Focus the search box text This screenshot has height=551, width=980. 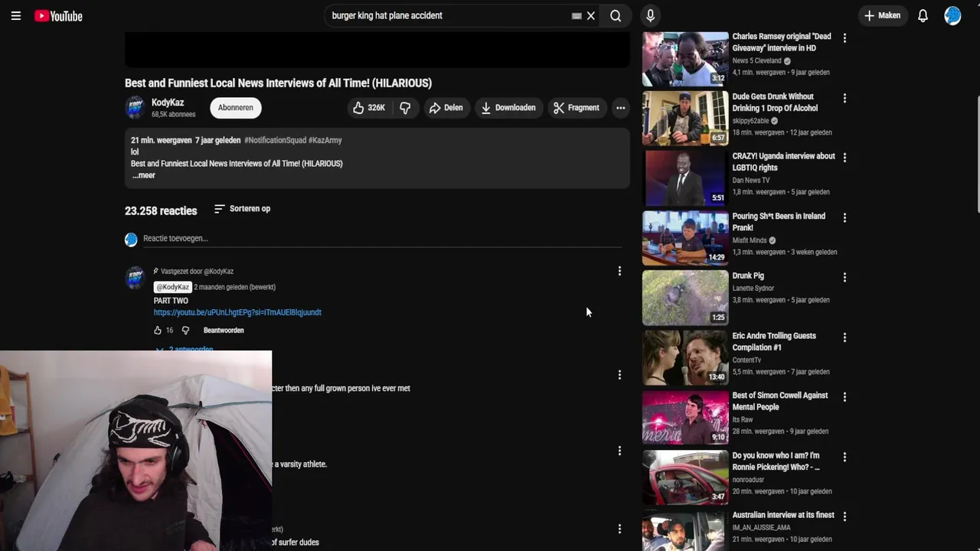pyautogui.click(x=448, y=15)
